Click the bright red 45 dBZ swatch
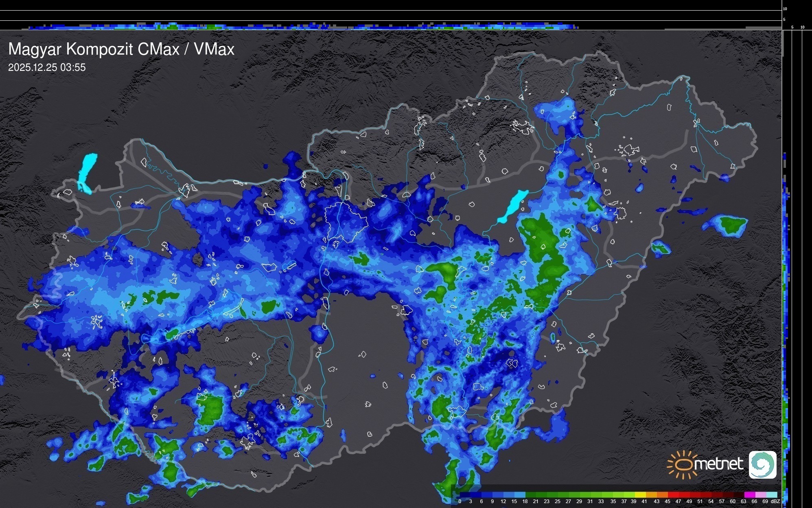This screenshot has height=508, width=812. coord(673,495)
